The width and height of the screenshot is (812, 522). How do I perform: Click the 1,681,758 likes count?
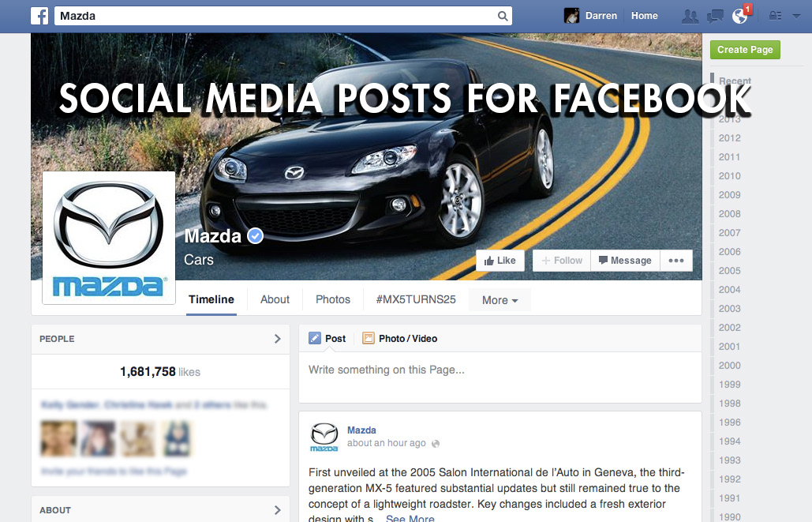pos(160,372)
